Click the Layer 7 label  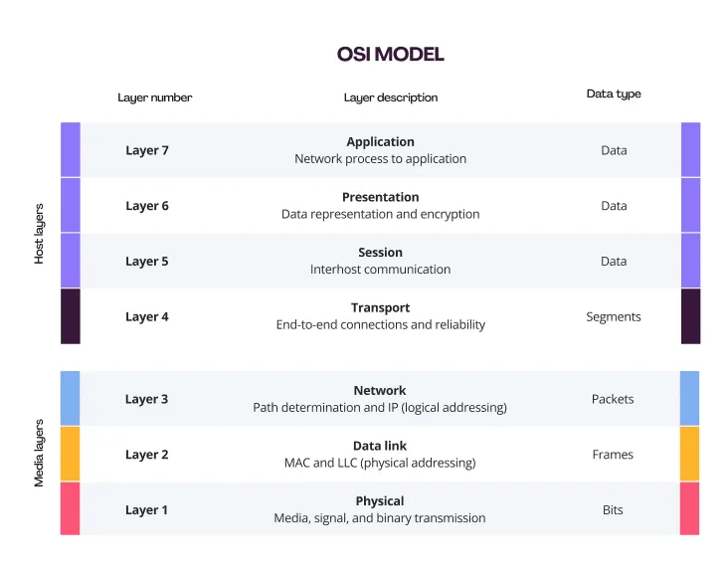pos(147,150)
